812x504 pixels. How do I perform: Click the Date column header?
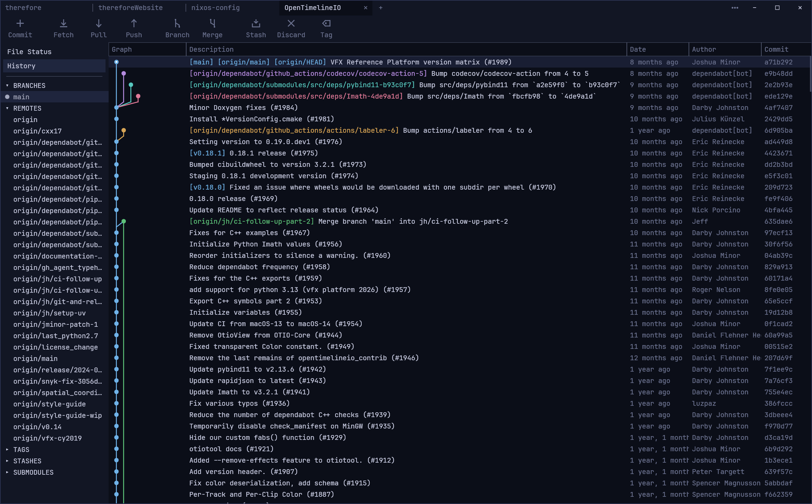[x=658, y=49]
